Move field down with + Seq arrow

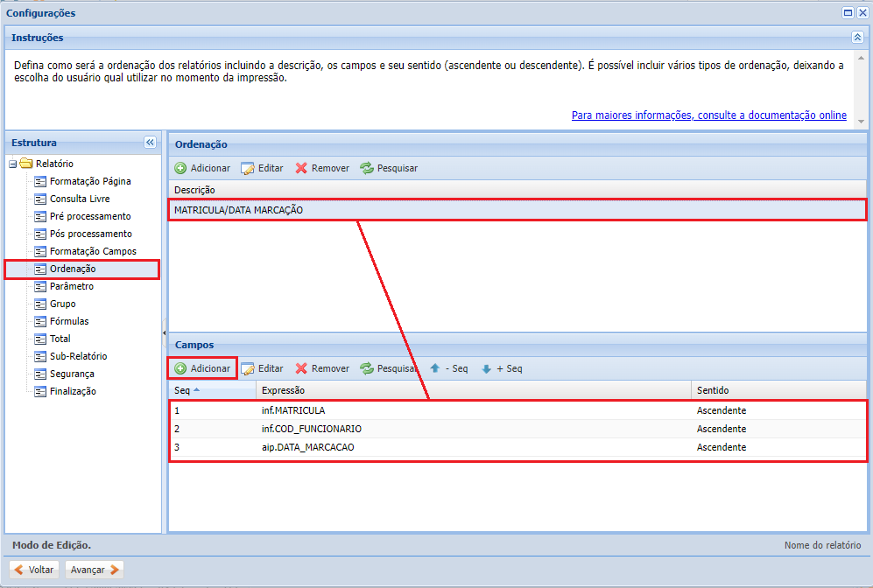click(x=501, y=368)
